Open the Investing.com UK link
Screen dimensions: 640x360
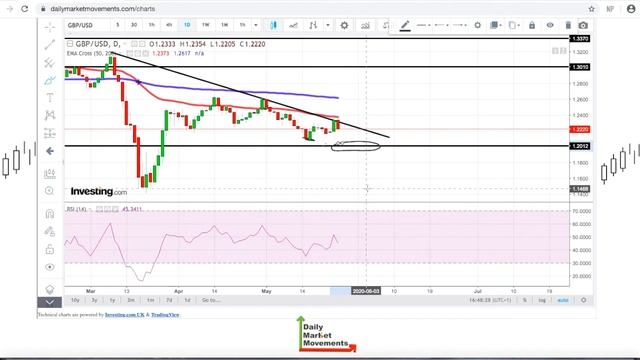click(x=124, y=315)
